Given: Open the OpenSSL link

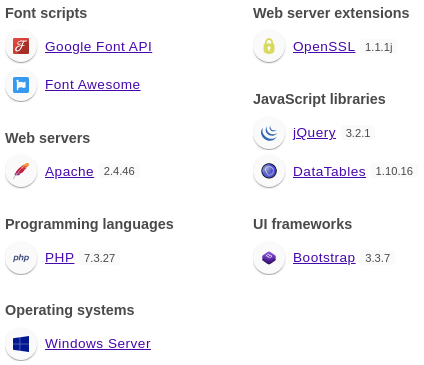Looking at the screenshot, I should [x=324, y=47].
